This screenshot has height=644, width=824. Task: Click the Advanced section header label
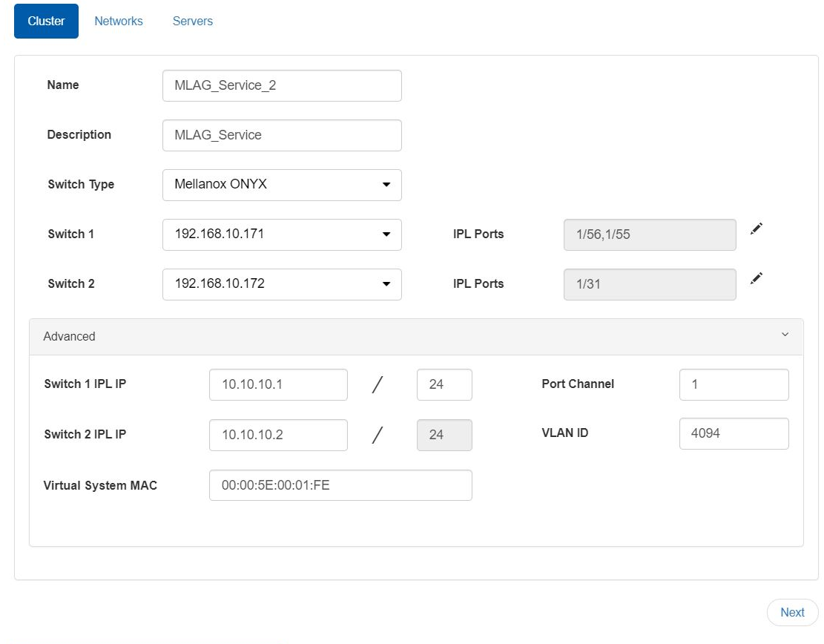click(x=70, y=336)
